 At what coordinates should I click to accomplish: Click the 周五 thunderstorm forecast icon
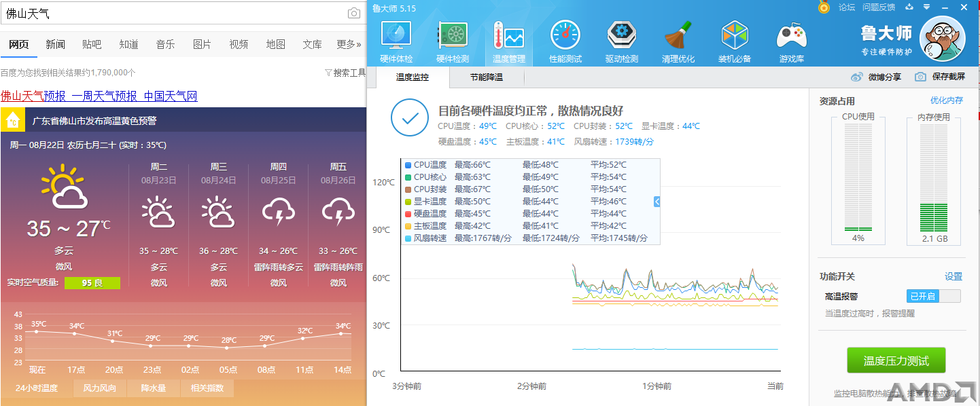point(338,211)
